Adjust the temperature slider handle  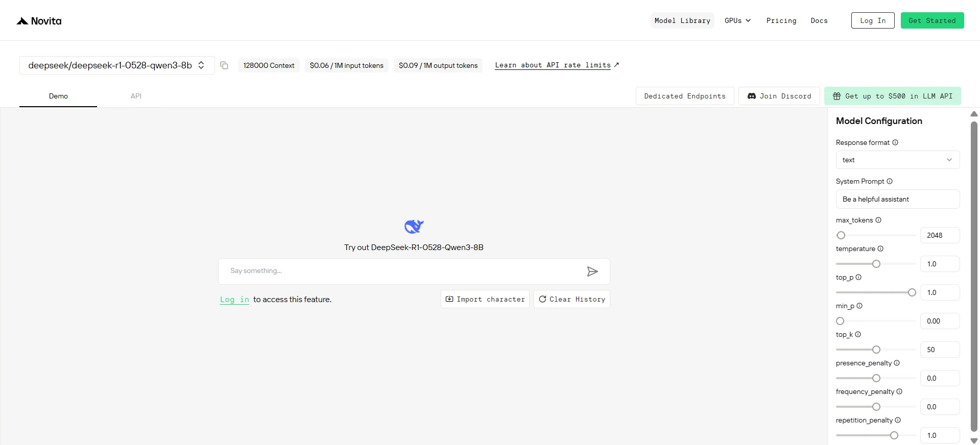click(876, 264)
